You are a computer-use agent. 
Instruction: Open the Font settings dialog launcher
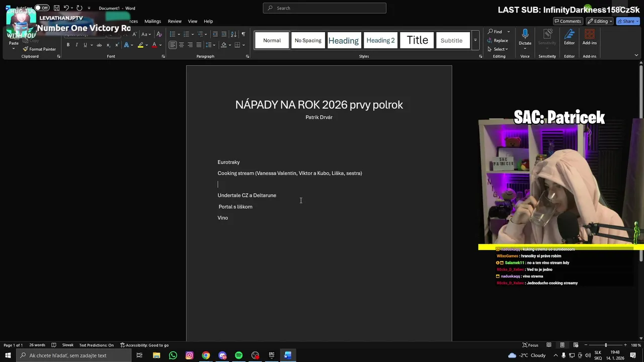click(x=163, y=56)
